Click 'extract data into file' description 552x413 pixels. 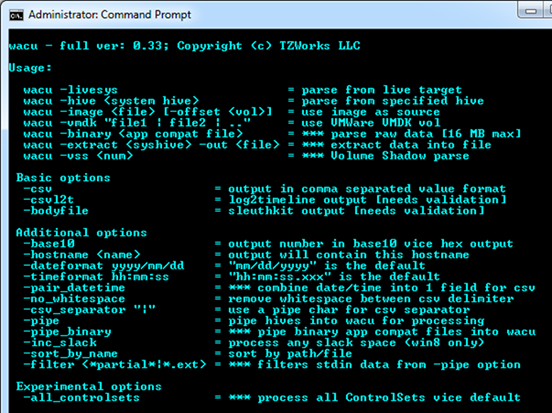[x=411, y=145]
